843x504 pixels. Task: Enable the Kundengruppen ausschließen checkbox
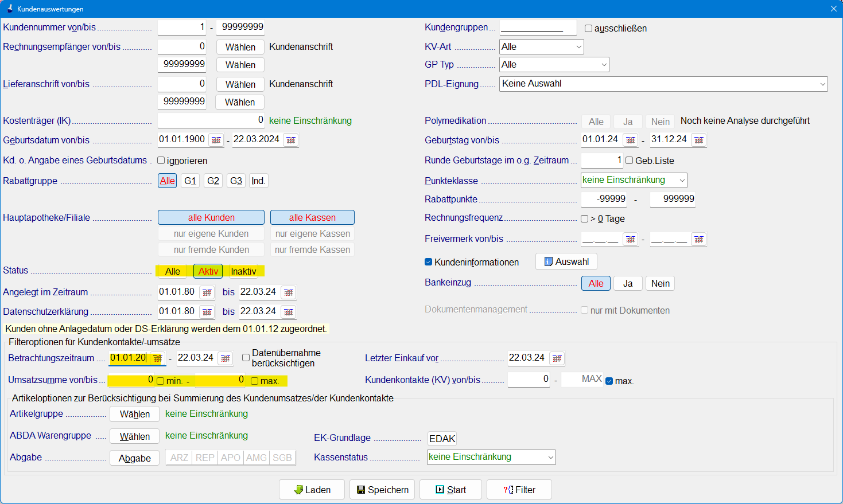588,29
